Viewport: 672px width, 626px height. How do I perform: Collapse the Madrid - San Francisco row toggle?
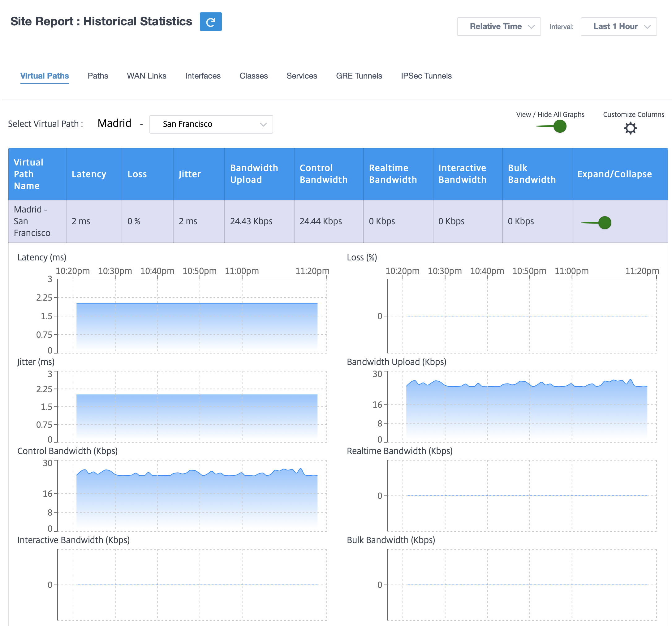coord(596,223)
